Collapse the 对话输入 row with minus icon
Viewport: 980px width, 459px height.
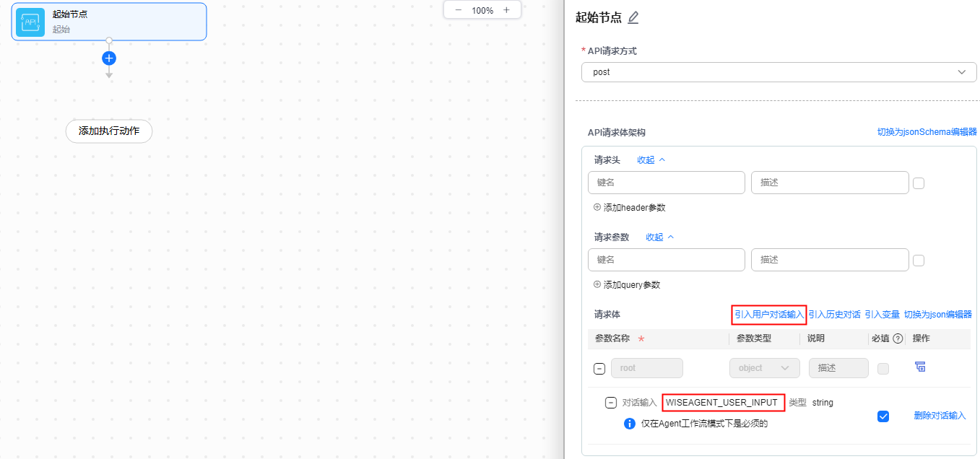click(x=610, y=403)
